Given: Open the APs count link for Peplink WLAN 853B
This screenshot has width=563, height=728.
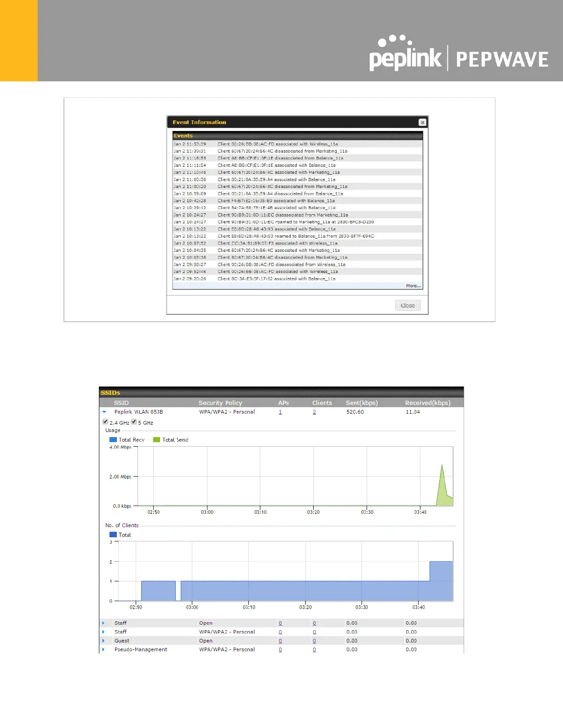Looking at the screenshot, I should pos(280,412).
